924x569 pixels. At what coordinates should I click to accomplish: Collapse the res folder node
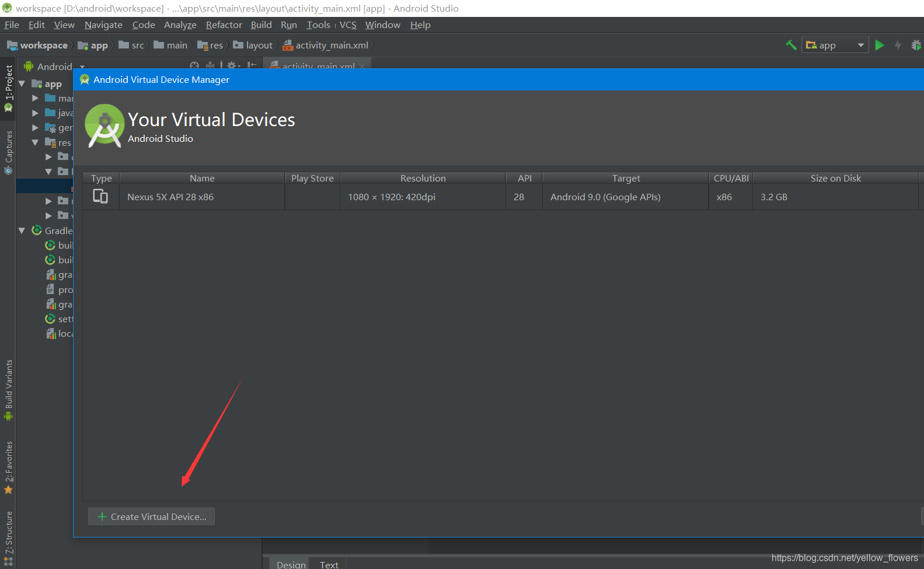[x=36, y=142]
